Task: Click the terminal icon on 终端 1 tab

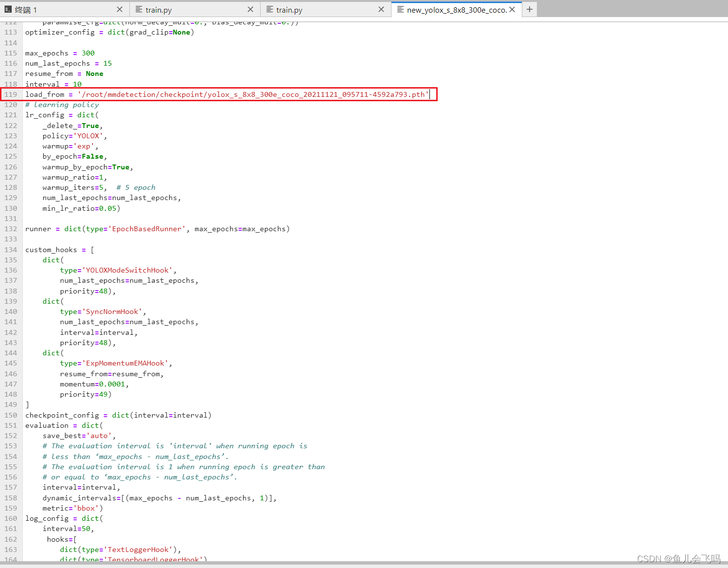Action: point(7,9)
